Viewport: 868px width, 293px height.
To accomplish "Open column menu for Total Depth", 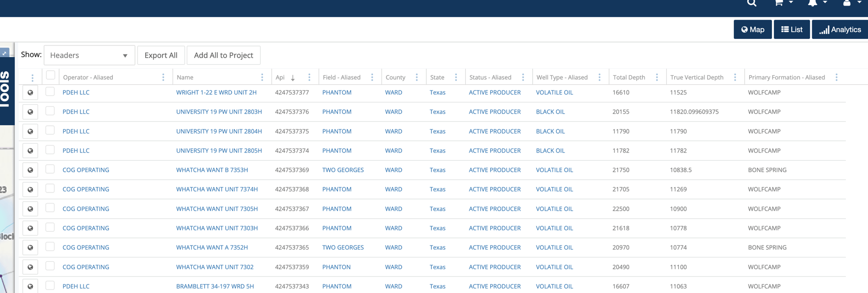I will 657,77.
